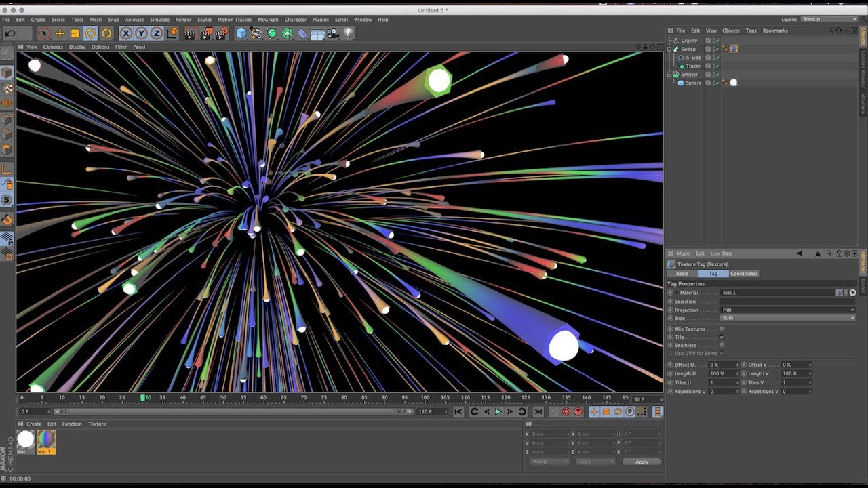868x488 pixels.
Task: Click the green timeline playhead marker
Action: [x=143, y=398]
